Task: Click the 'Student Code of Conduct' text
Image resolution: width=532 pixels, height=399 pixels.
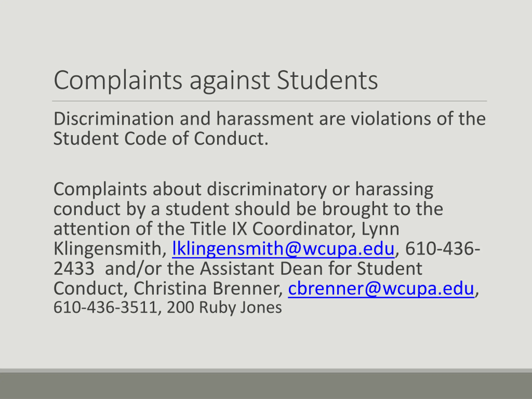Action: pos(160,139)
